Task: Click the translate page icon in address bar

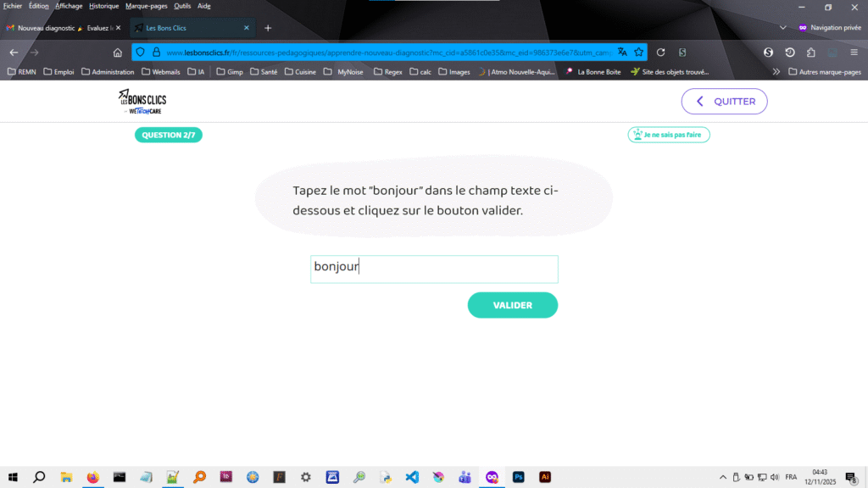Action: (622, 52)
